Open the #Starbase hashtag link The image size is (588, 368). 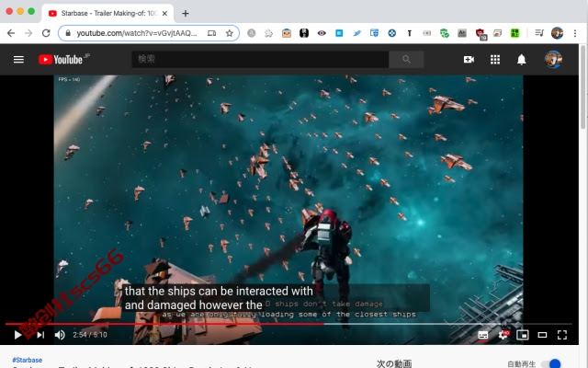coord(27,360)
